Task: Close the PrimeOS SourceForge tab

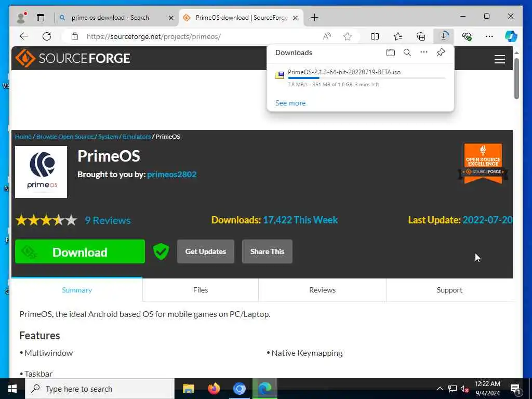Action: click(296, 18)
